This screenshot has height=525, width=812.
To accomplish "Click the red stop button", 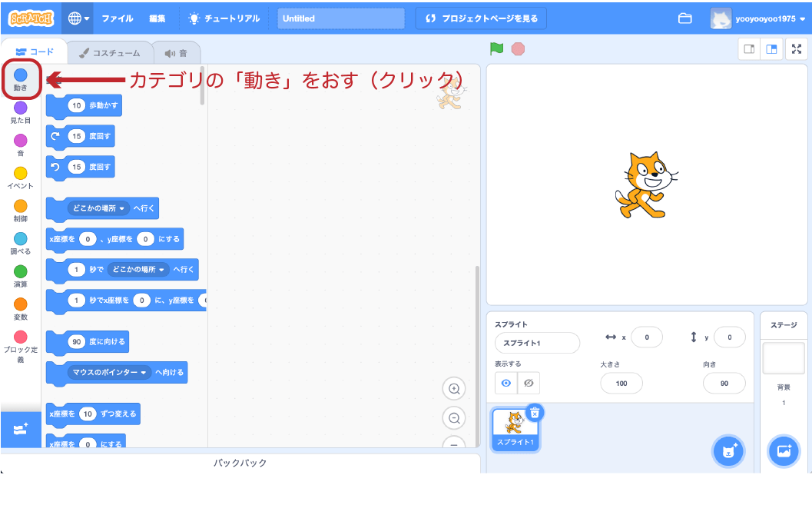I will pyautogui.click(x=518, y=48).
